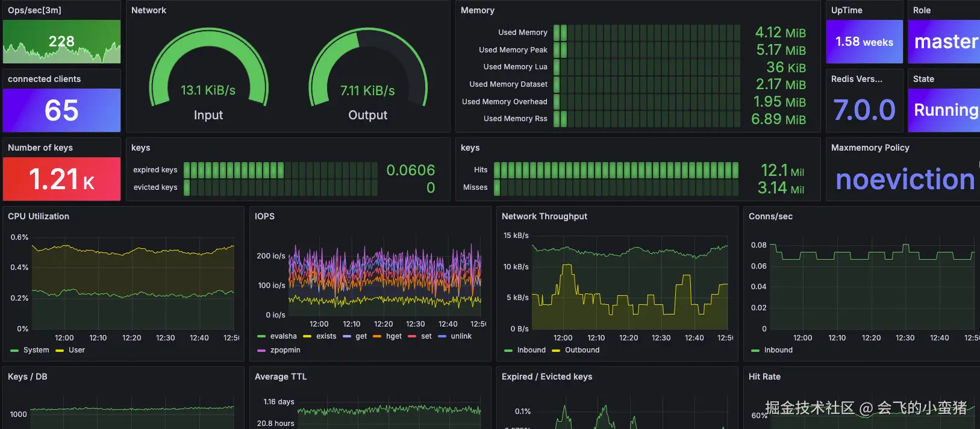Click the Ops/sec value 228
This screenshot has width=980, height=429.
61,42
